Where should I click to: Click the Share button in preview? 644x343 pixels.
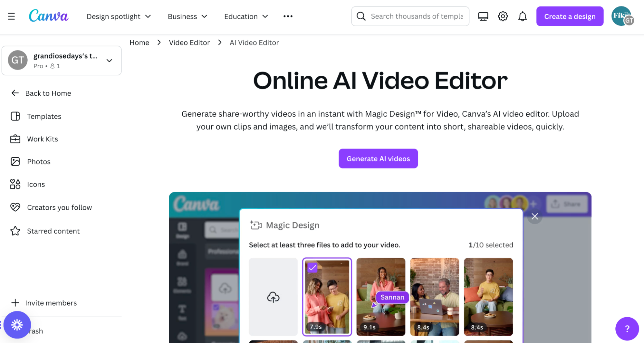(567, 204)
